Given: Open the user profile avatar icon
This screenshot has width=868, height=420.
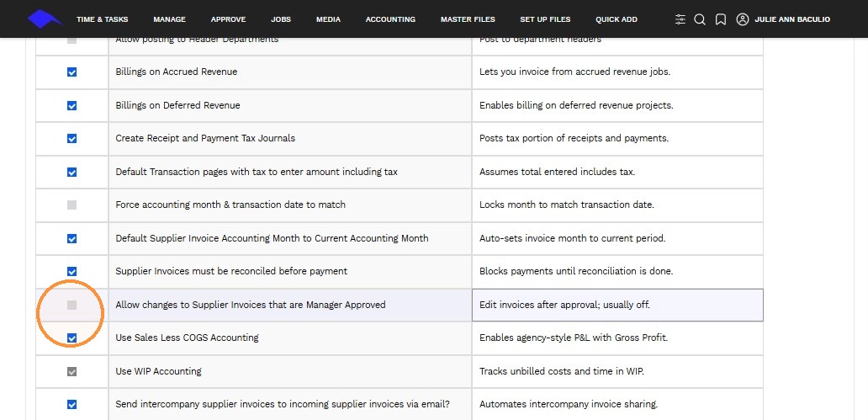Looking at the screenshot, I should point(743,19).
